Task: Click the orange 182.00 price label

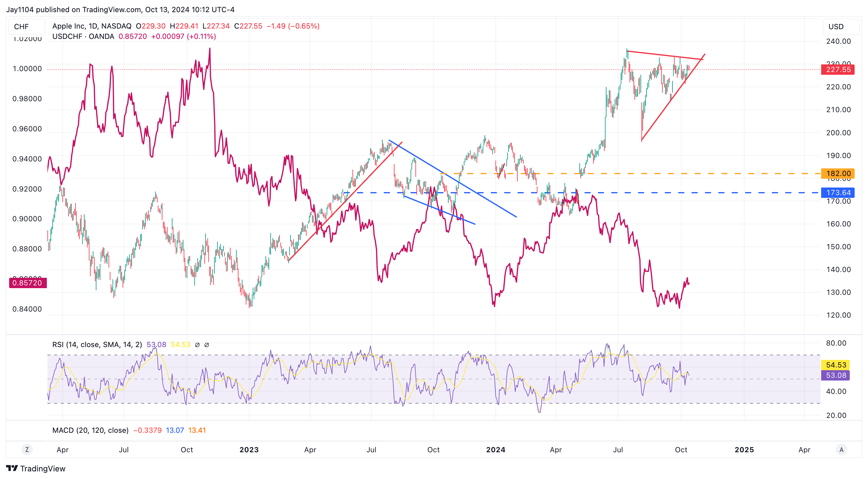Action: [x=838, y=173]
